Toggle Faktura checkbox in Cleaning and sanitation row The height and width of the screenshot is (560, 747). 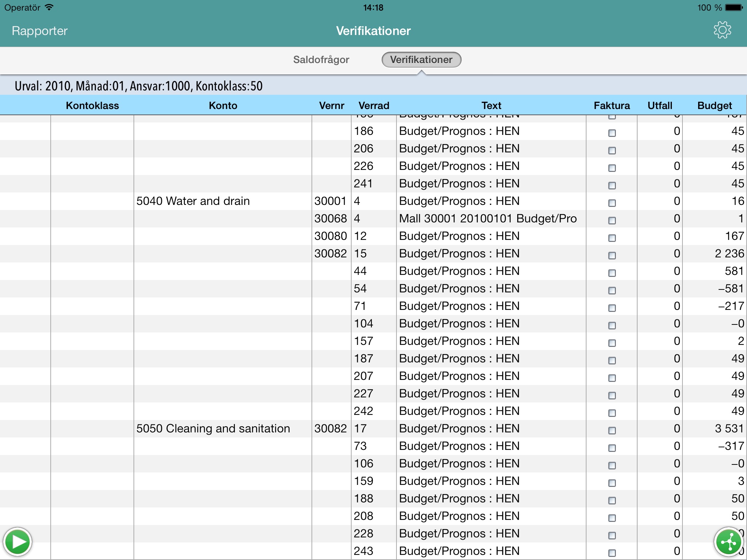[612, 431]
